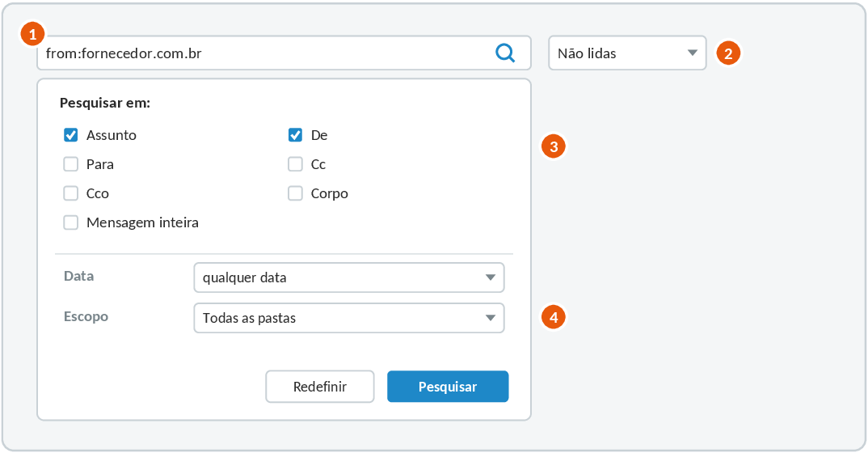This screenshot has height=453, width=868.
Task: Uncheck the De checkbox
Action: [x=295, y=135]
